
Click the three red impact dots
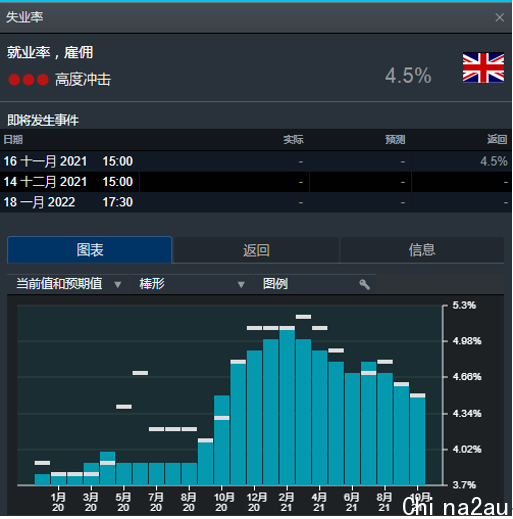tap(28, 80)
